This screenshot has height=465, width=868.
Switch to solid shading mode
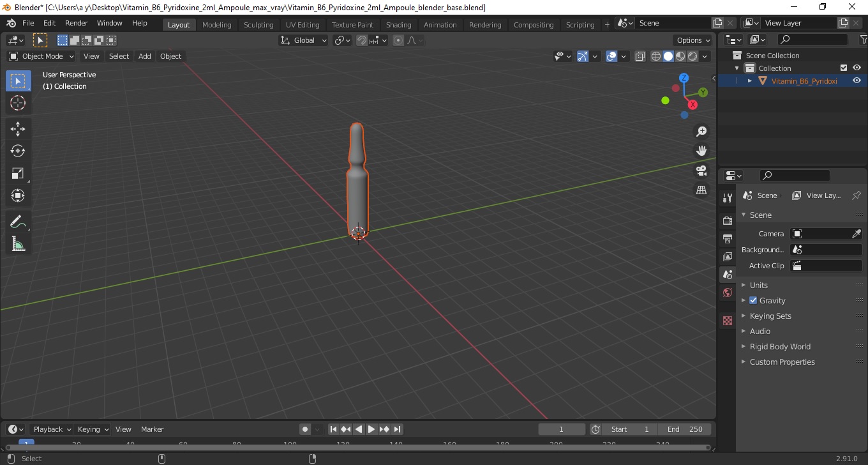coord(668,56)
